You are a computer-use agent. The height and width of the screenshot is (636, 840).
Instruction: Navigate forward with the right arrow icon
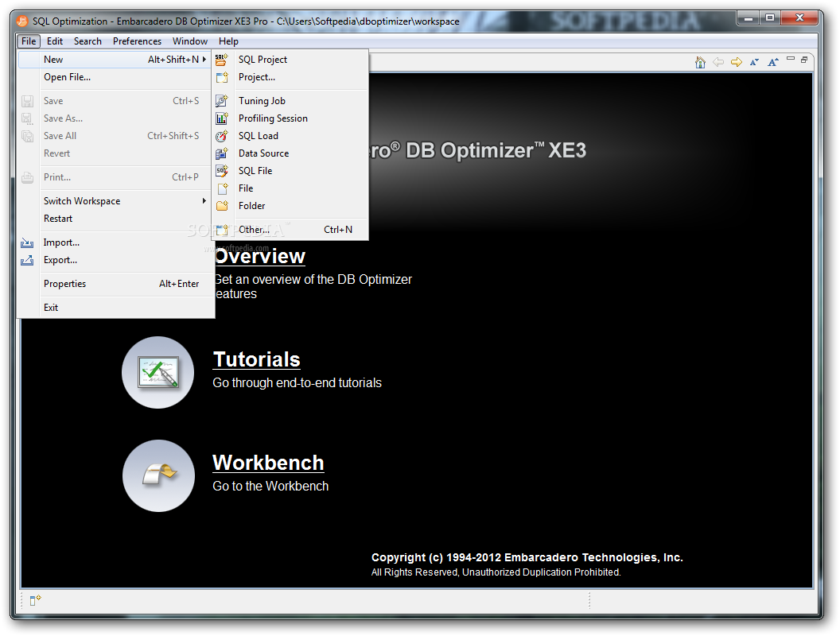737,62
